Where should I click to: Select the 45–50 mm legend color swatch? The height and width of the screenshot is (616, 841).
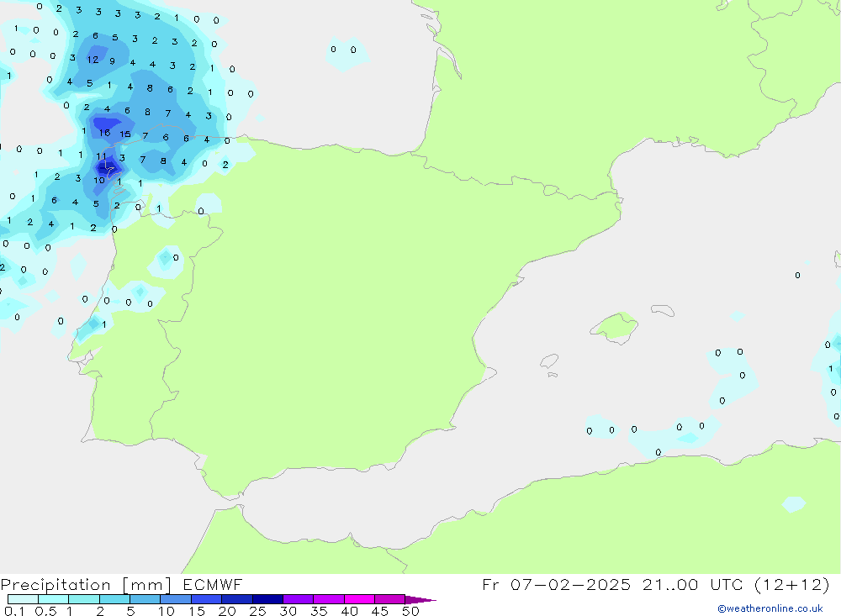(389, 599)
